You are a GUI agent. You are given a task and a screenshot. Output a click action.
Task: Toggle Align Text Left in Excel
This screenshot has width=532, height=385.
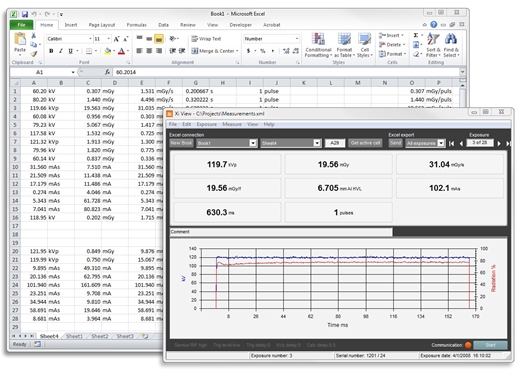click(139, 51)
